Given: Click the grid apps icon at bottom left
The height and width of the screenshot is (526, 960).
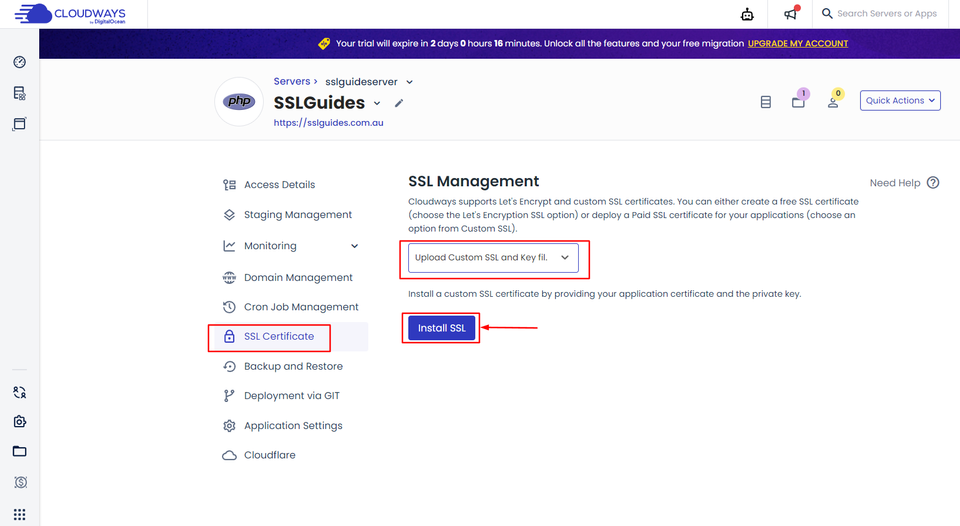Looking at the screenshot, I should (x=19, y=514).
